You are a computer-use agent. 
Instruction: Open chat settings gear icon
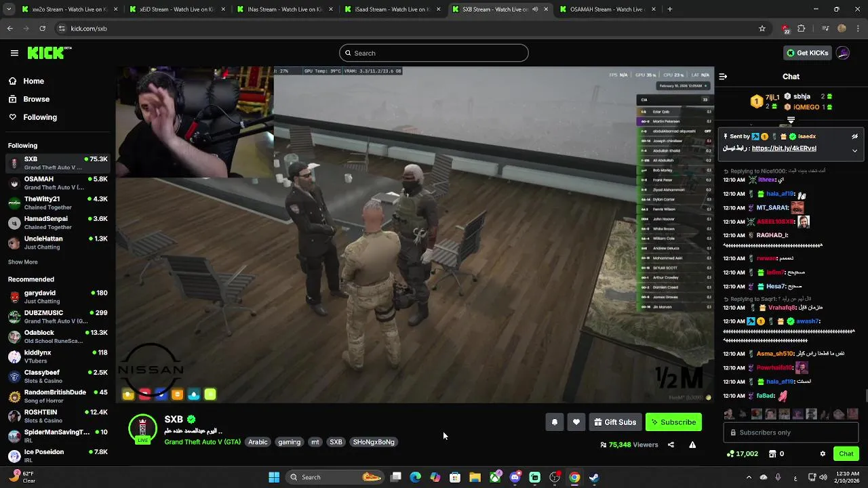tap(823, 453)
